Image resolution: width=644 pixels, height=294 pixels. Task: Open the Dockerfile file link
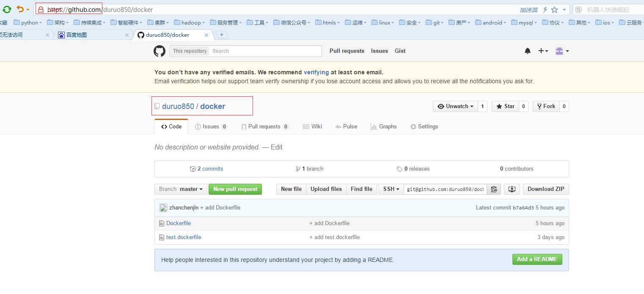click(x=179, y=223)
